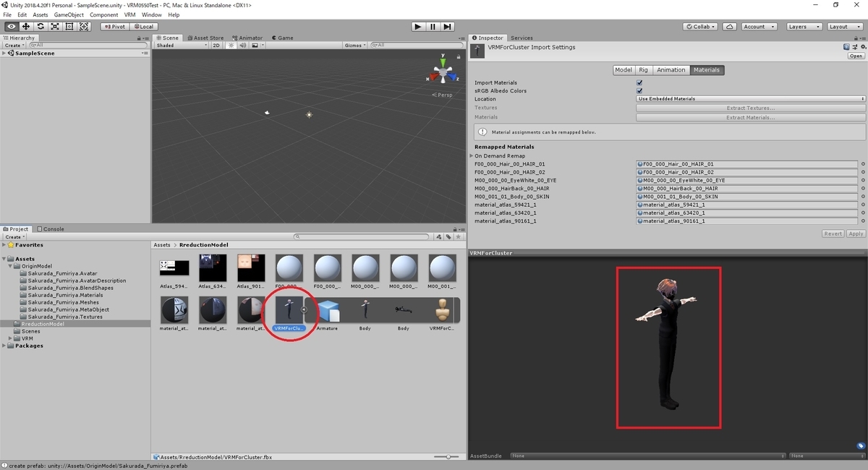868x470 pixels.
Task: Open the VRM menu
Action: click(129, 14)
